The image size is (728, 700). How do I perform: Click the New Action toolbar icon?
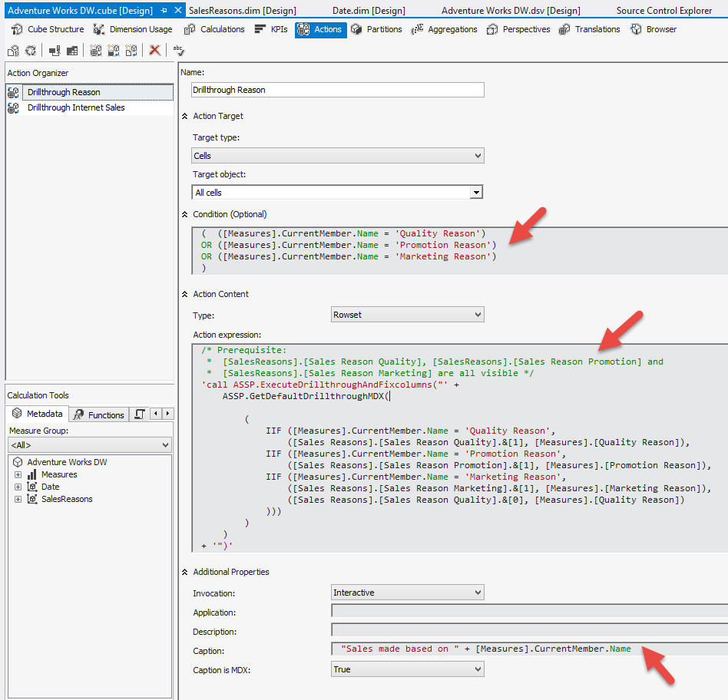click(96, 51)
